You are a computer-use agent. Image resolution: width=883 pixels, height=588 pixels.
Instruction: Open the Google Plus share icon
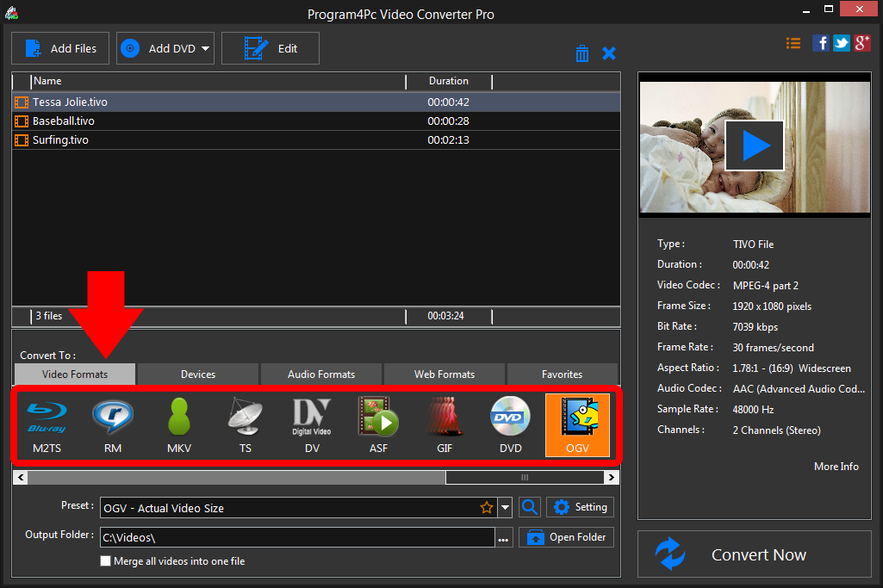click(x=862, y=43)
